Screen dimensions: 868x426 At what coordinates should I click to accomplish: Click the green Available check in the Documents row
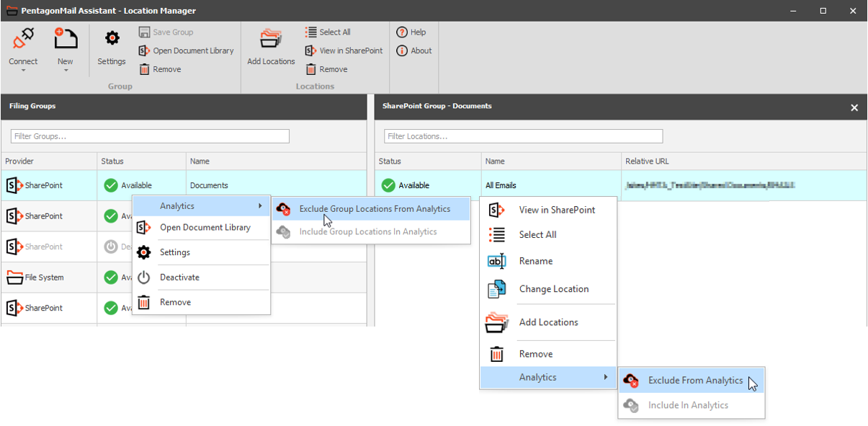click(x=111, y=185)
